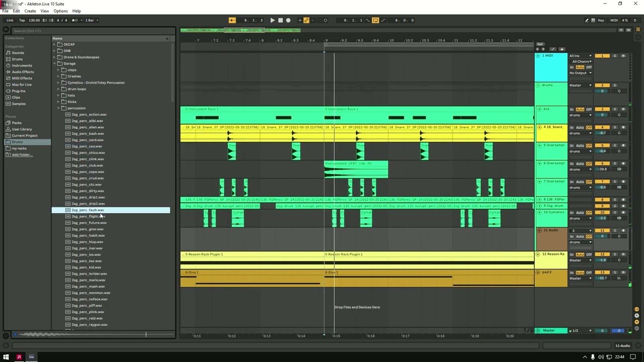Open the Options menu
The height and width of the screenshot is (362, 644).
(x=60, y=11)
